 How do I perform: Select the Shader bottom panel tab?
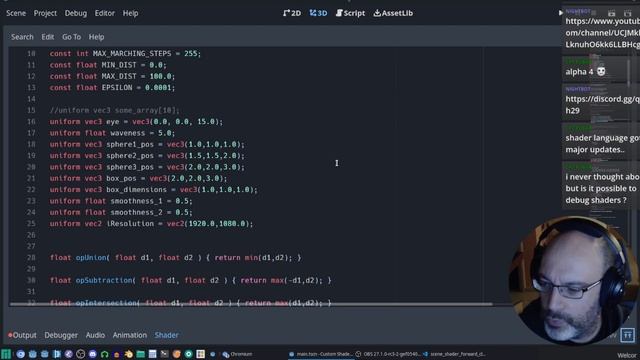click(166, 335)
